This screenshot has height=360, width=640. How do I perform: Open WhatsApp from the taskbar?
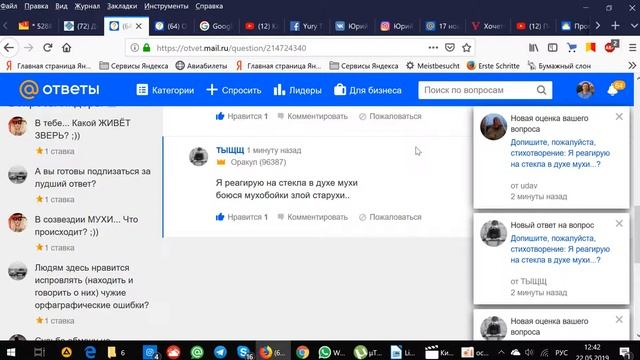331,352
